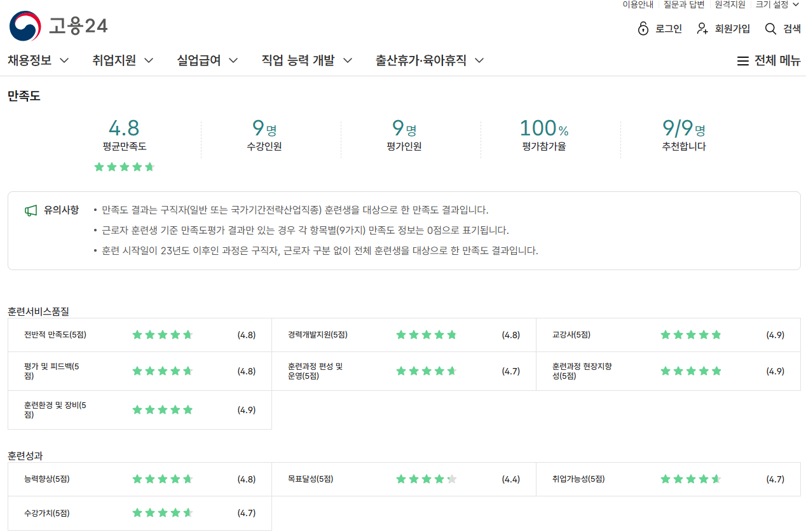
Task: Click the 4.8 평균만족도 score
Action: click(124, 128)
